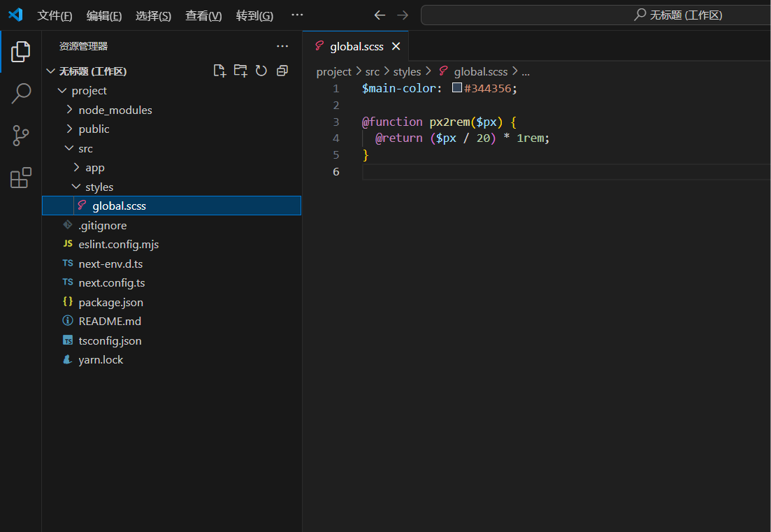Go back in navigation history

click(x=380, y=15)
